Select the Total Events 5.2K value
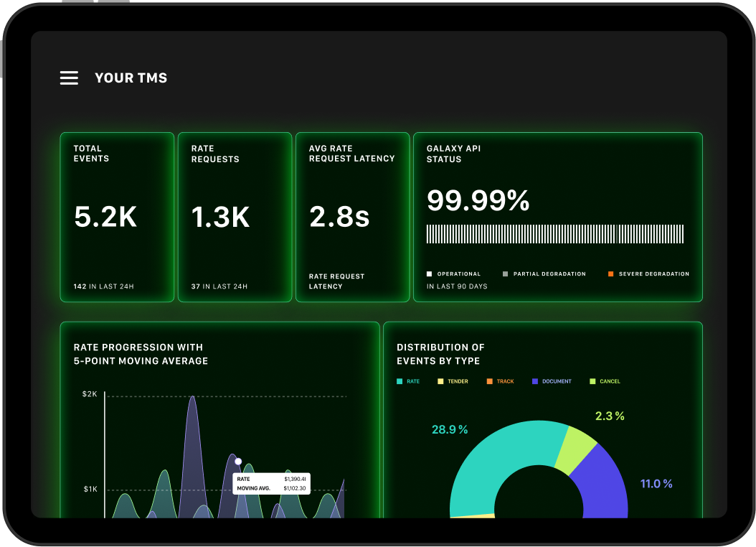The height and width of the screenshot is (547, 756). coord(105,216)
